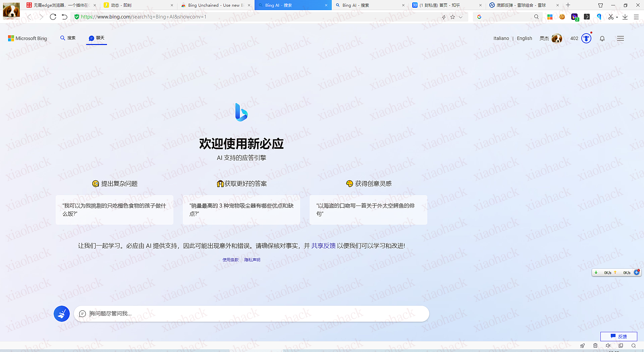The width and height of the screenshot is (644, 352).
Task: Expand the web capture dropdown arrow
Action: (616, 17)
